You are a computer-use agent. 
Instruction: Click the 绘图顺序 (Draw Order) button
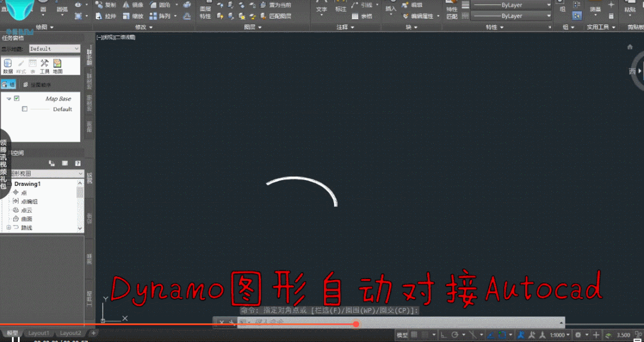pyautogui.click(x=37, y=85)
